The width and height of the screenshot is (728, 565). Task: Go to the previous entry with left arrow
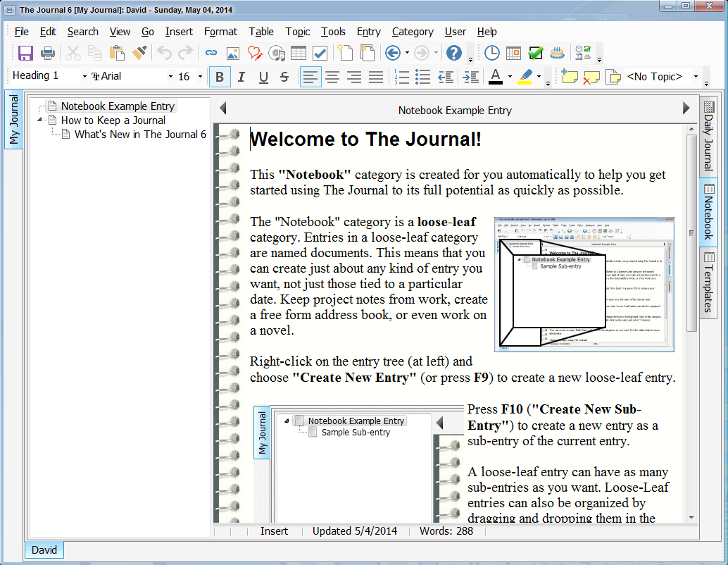[x=223, y=108]
